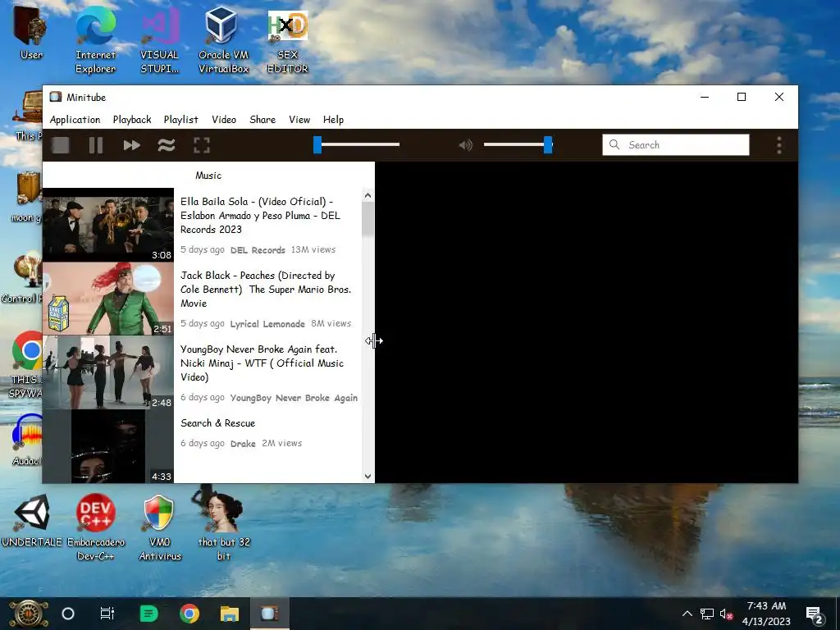Focus the Search input field
This screenshot has width=840, height=630.
tap(676, 144)
